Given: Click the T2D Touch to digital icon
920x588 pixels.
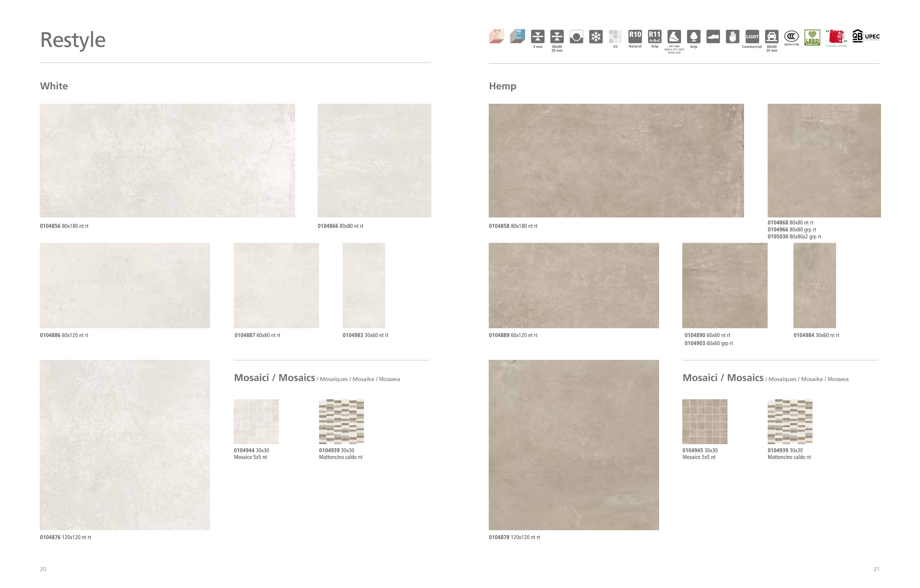Looking at the screenshot, I should (x=517, y=36).
